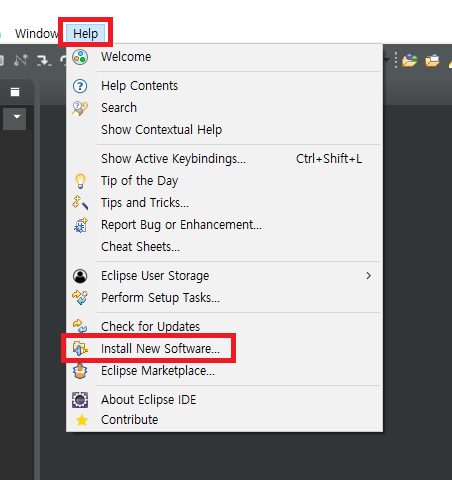Screen dimensions: 452x480
Task: Click the Ctrl+Shift+L shortcut text
Action: tap(329, 159)
